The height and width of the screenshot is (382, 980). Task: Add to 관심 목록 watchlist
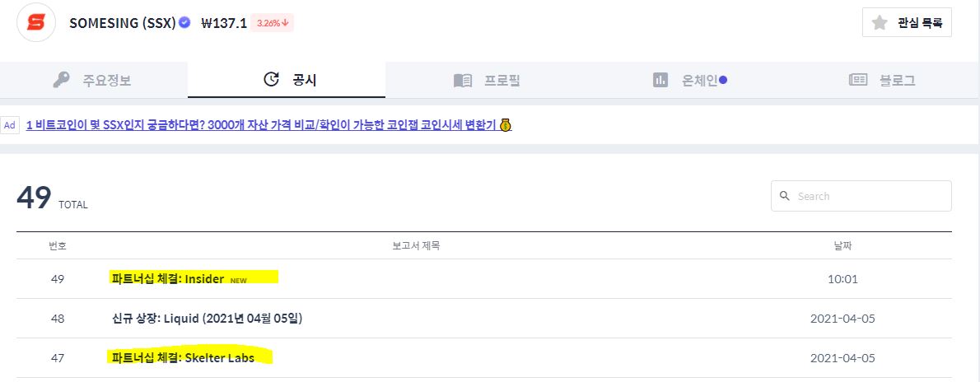point(907,23)
